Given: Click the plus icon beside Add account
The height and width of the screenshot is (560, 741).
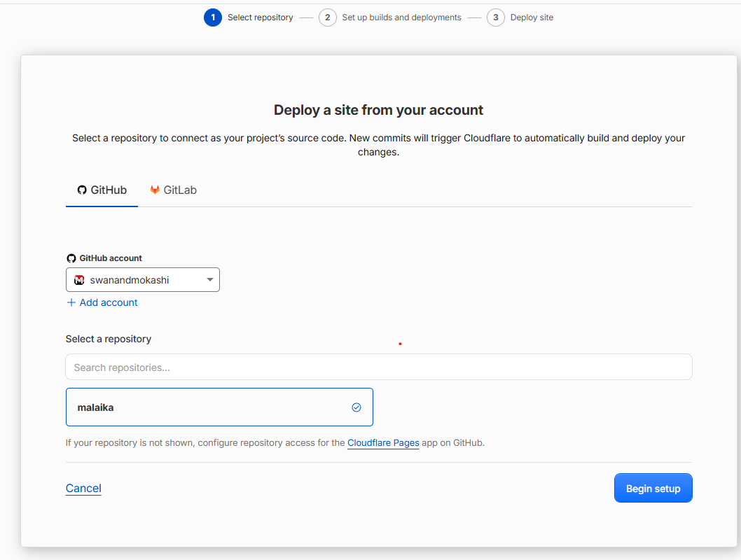Looking at the screenshot, I should (x=71, y=302).
